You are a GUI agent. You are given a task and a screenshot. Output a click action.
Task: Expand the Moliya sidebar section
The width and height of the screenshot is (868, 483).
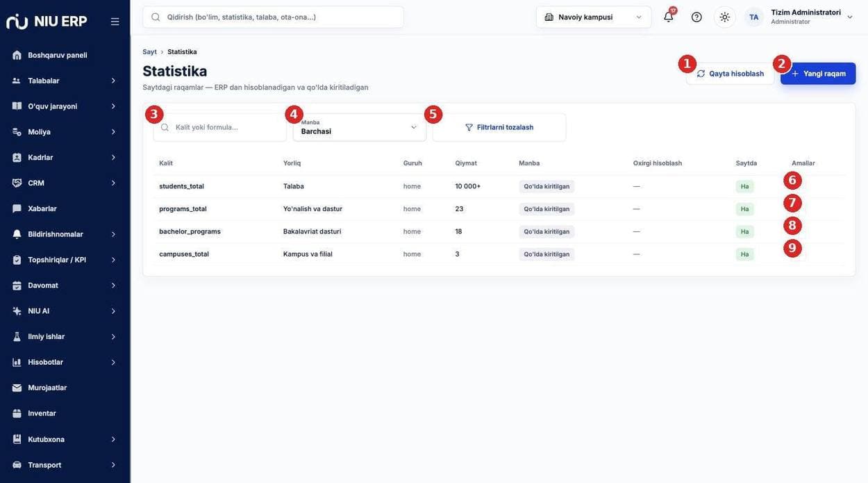(x=65, y=132)
